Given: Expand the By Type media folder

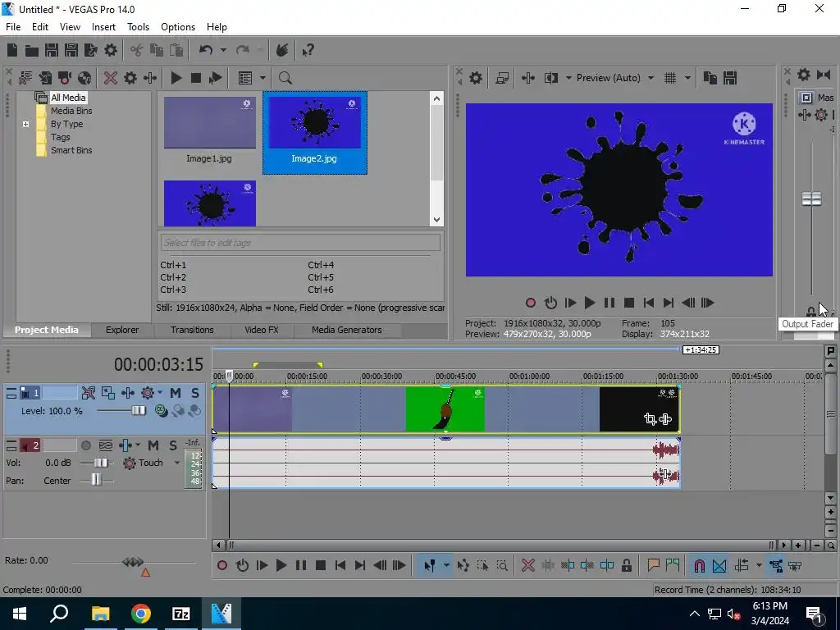Looking at the screenshot, I should 25,125.
